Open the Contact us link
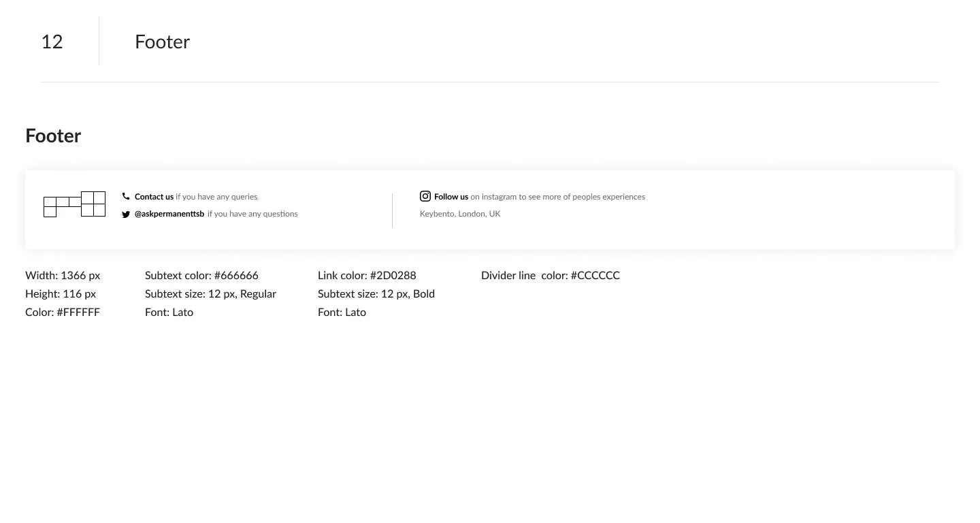The image size is (980, 523). click(x=154, y=197)
